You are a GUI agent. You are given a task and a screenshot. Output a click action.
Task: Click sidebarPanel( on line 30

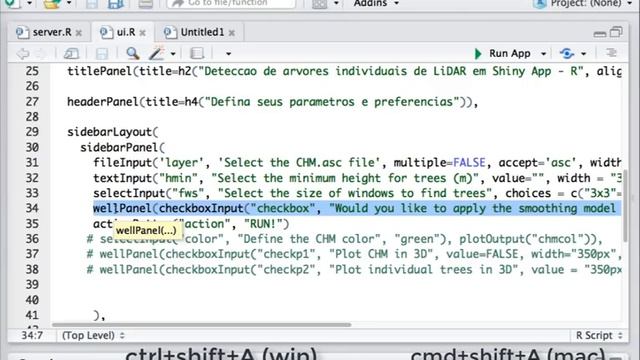(x=122, y=147)
